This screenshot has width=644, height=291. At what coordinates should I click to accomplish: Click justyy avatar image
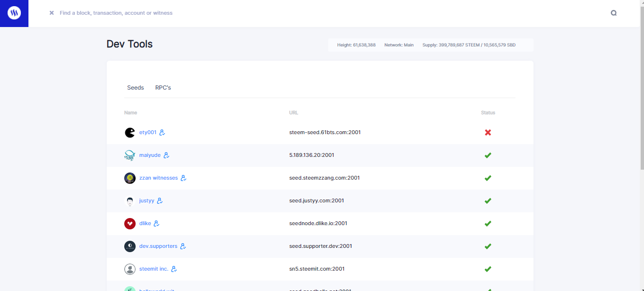click(x=130, y=201)
